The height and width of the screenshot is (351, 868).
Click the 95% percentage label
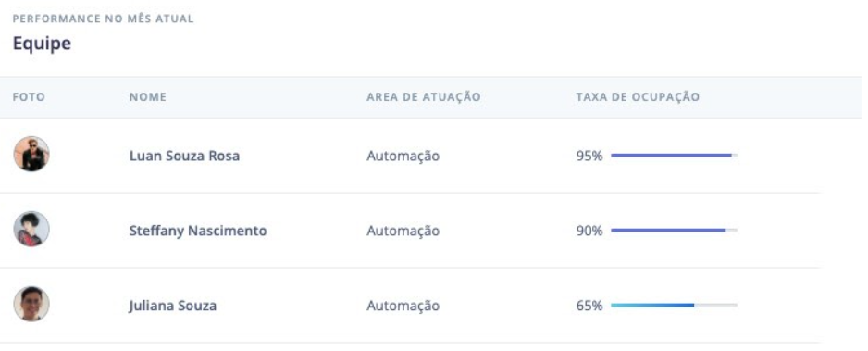[x=589, y=157]
